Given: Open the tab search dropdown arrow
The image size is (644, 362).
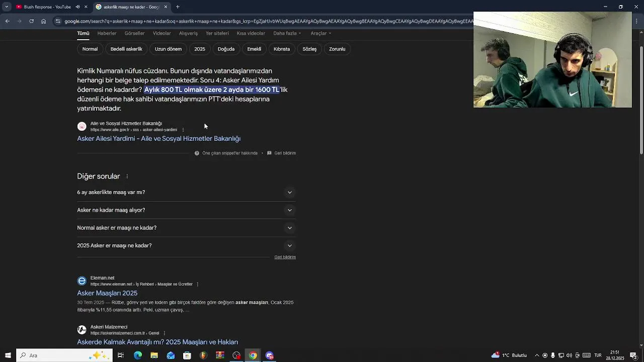Looking at the screenshot, I should pyautogui.click(x=7, y=7).
